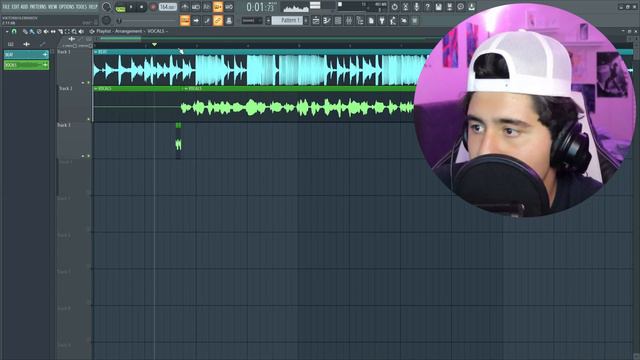Select BEAT item in the picker panel
The image size is (640, 360).
(26, 55)
